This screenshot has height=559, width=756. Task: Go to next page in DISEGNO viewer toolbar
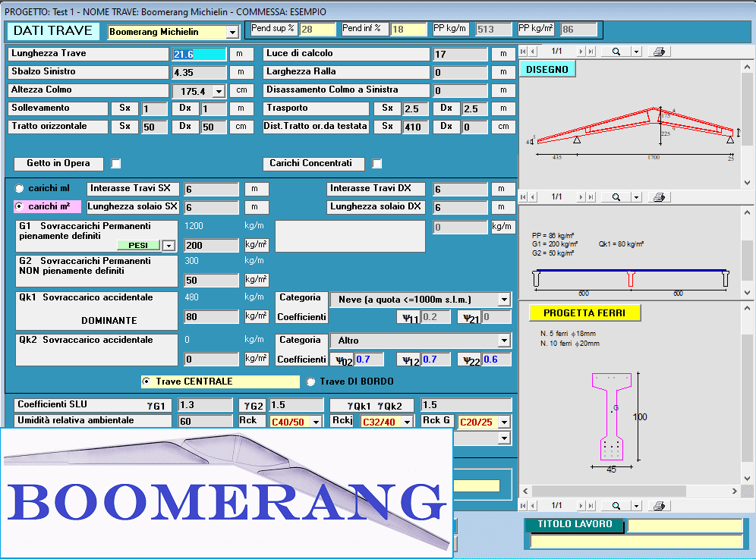pyautogui.click(x=581, y=51)
